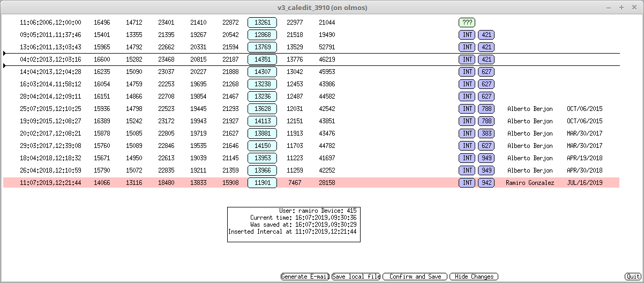
Task: Click 949 tag on 26:04:2018 row
Action: point(486,170)
